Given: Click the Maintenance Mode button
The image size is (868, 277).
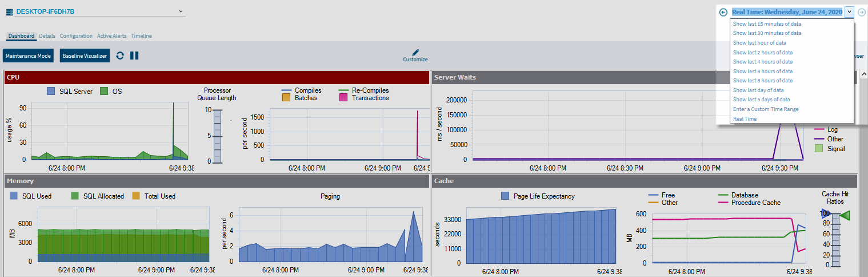Looking at the screenshot, I should pyautogui.click(x=29, y=56).
